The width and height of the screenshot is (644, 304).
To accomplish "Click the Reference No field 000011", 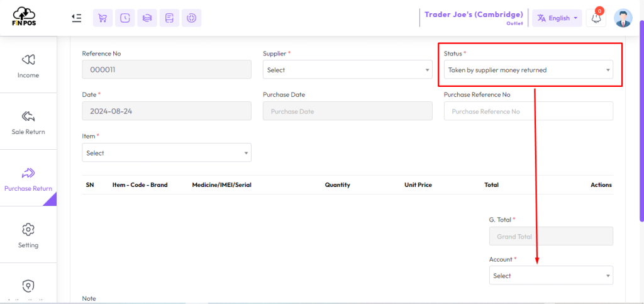I will pyautogui.click(x=167, y=69).
